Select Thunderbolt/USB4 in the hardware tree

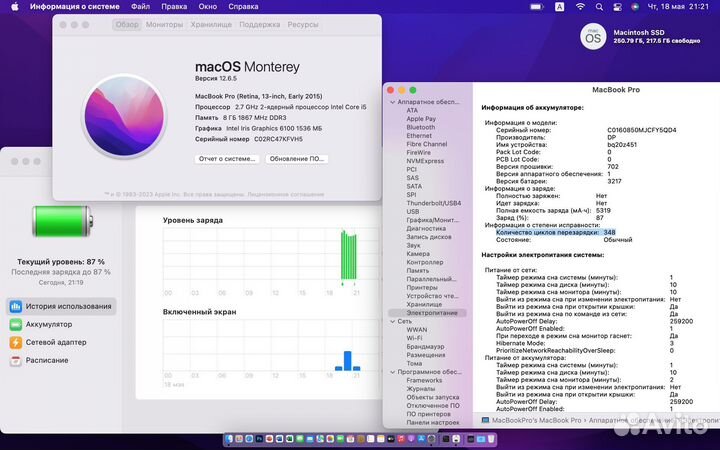tap(433, 203)
